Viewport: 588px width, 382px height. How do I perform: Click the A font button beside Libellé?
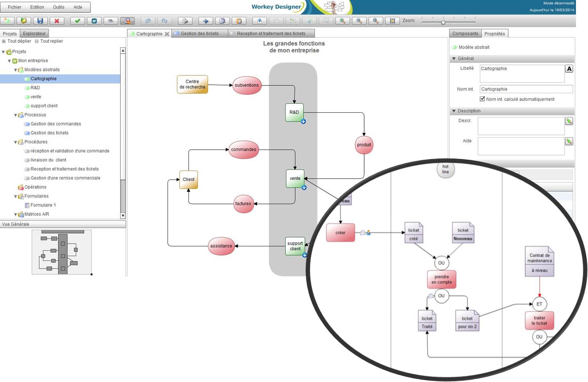click(569, 69)
